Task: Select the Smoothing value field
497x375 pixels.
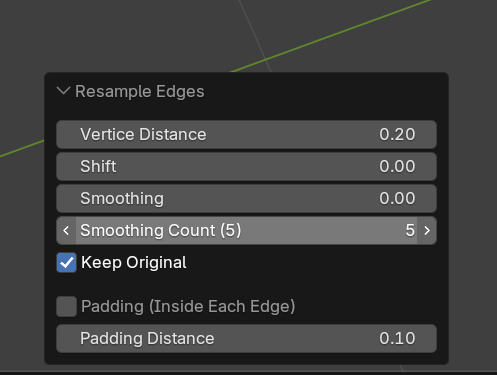Action: coord(246,199)
